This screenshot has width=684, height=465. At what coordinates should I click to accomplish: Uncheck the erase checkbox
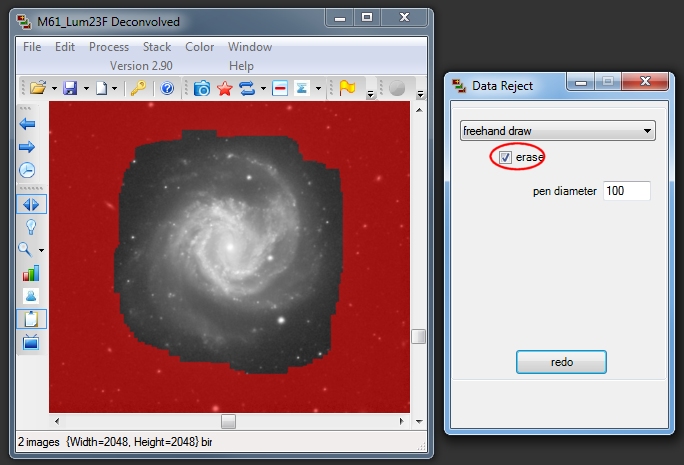click(x=505, y=157)
